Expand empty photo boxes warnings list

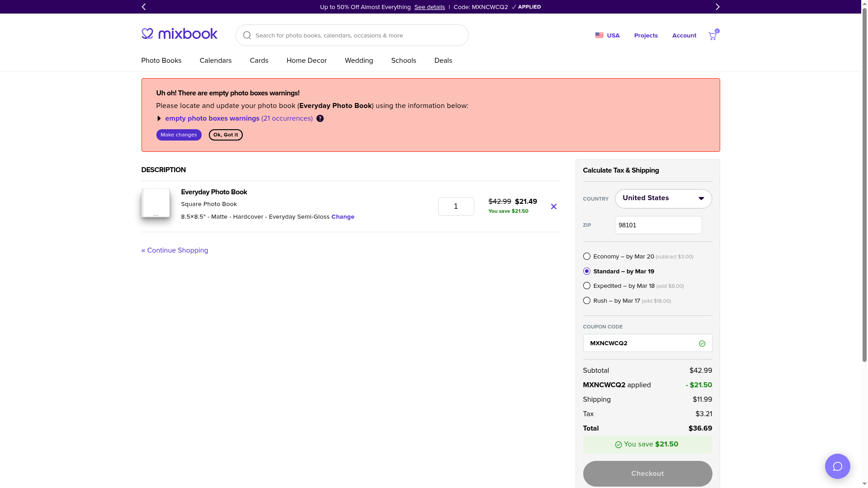(159, 118)
